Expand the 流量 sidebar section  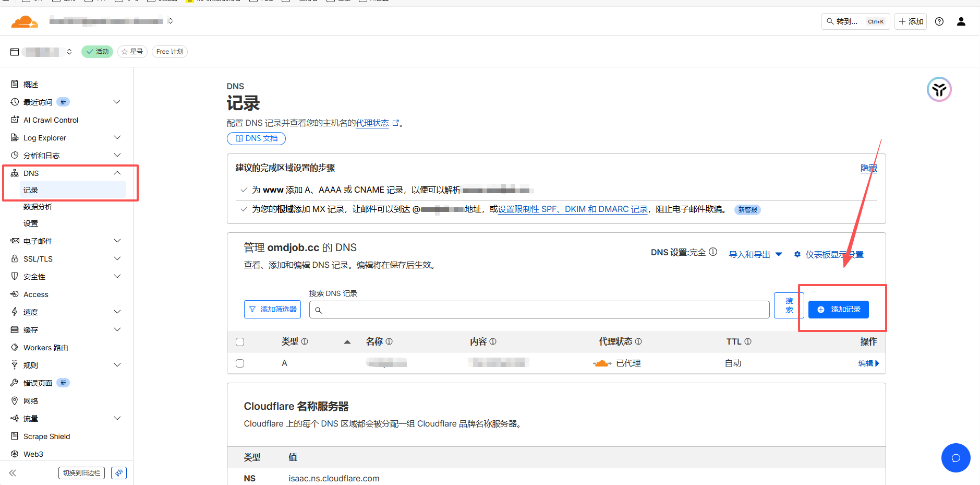click(117, 418)
